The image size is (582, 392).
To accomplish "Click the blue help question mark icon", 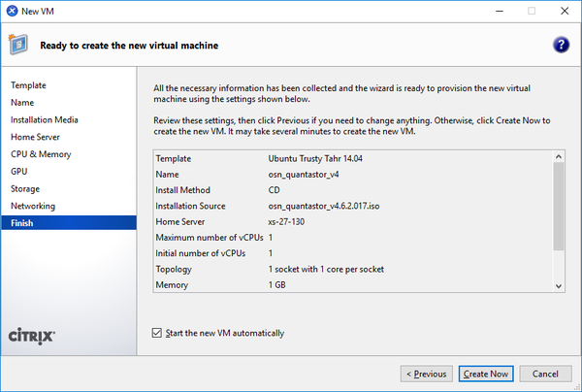I will point(561,45).
